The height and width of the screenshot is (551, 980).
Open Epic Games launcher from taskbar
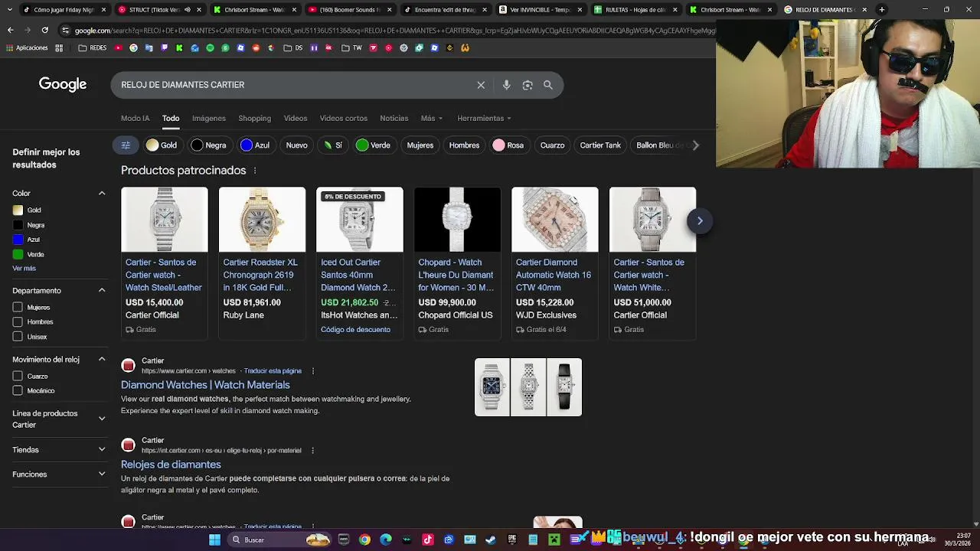(512, 540)
